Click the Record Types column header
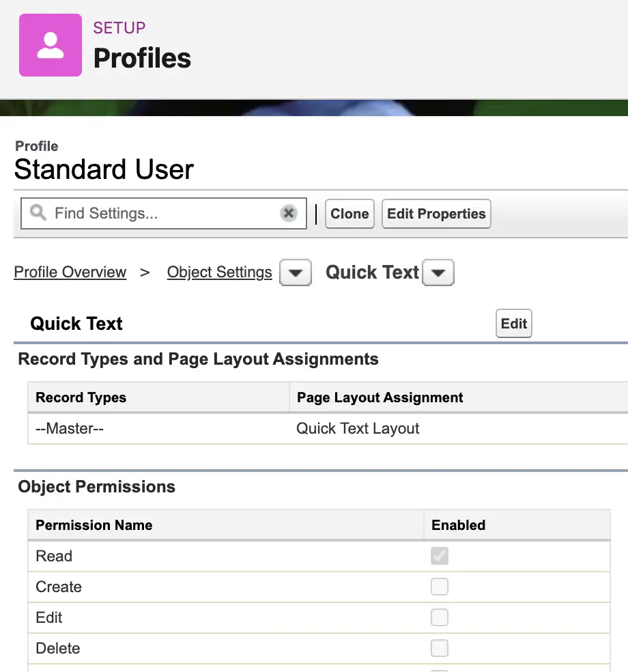Screen dimensions: 628x672 (81, 397)
